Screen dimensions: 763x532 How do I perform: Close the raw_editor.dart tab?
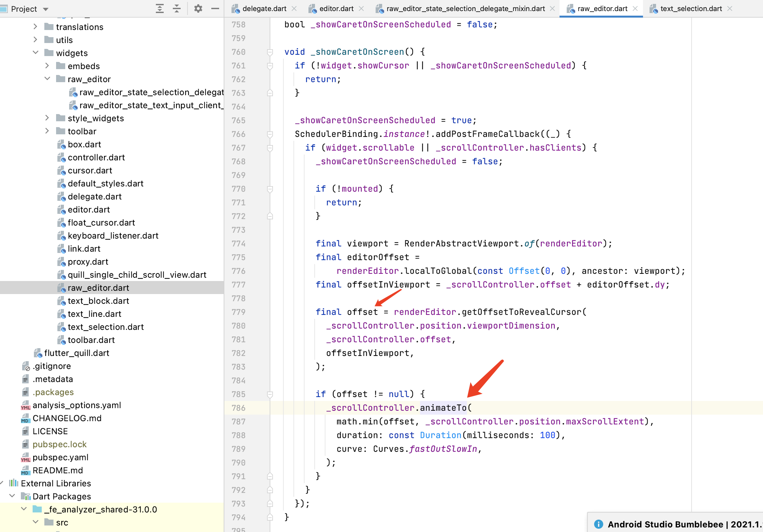635,9
